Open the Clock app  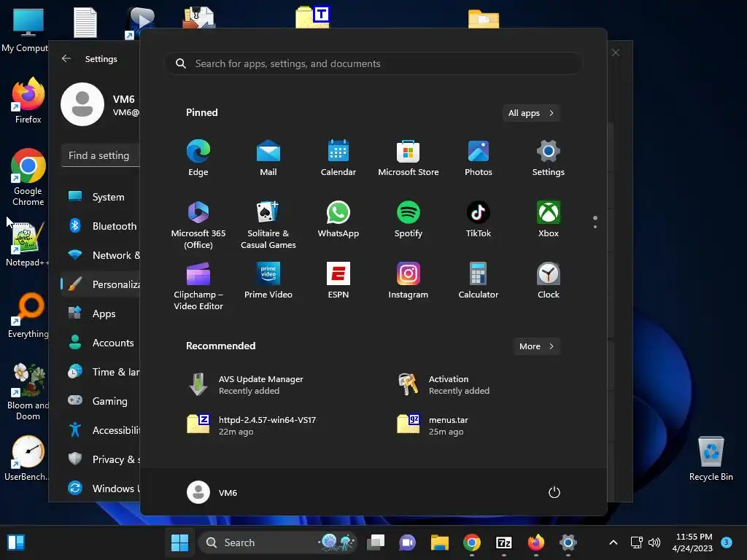tap(549, 281)
